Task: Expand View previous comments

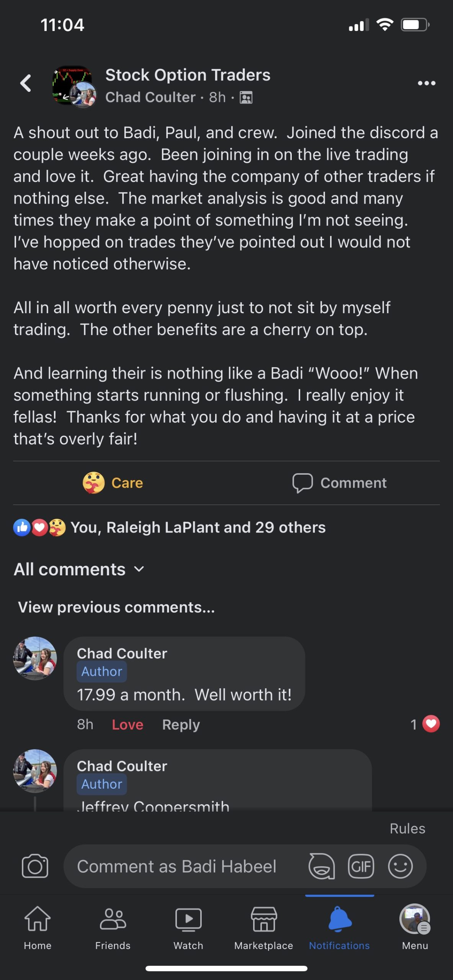Action: pos(116,608)
